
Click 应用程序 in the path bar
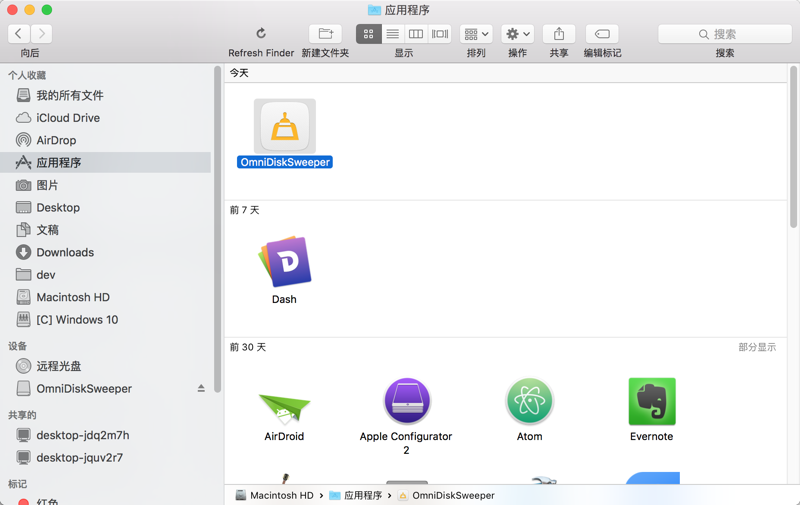pos(356,495)
